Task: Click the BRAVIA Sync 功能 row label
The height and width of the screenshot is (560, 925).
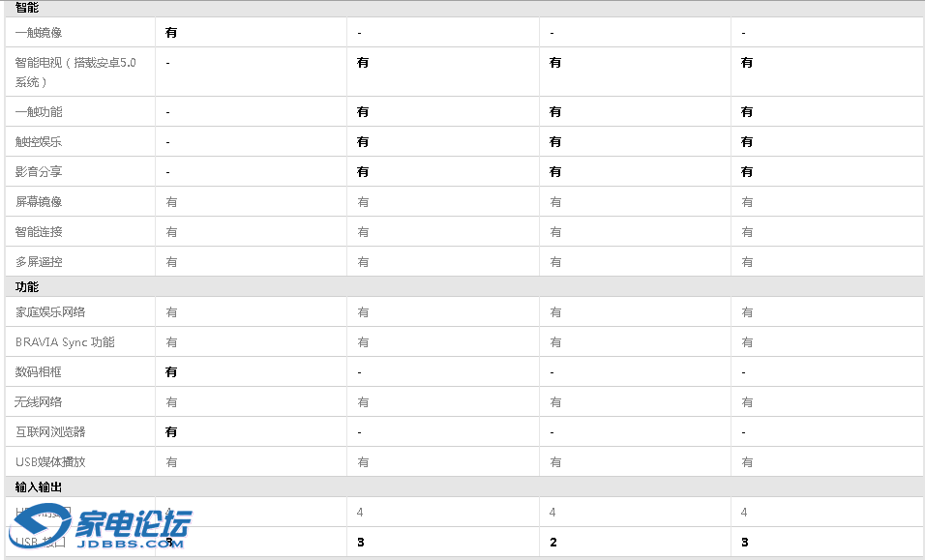Action: 65,342
